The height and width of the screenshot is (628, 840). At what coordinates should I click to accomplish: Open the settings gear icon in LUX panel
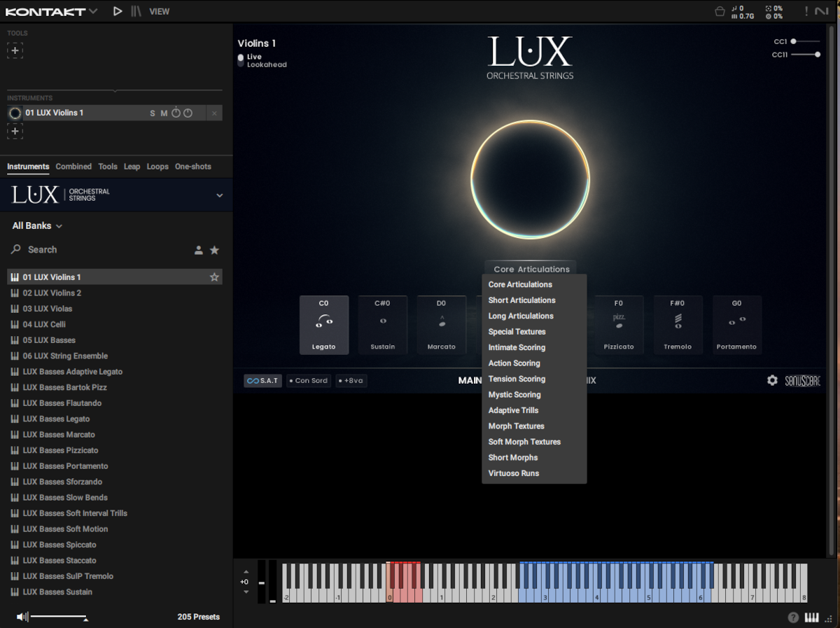(x=772, y=380)
